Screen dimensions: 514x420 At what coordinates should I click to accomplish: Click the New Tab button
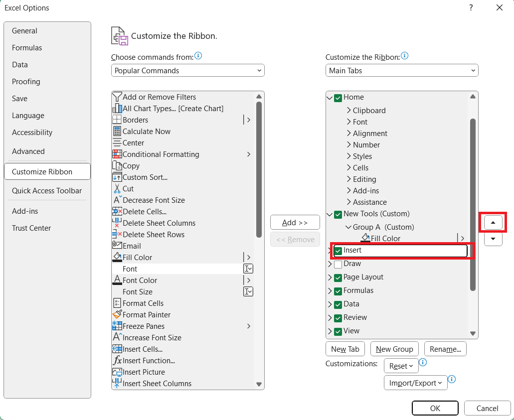tap(345, 349)
